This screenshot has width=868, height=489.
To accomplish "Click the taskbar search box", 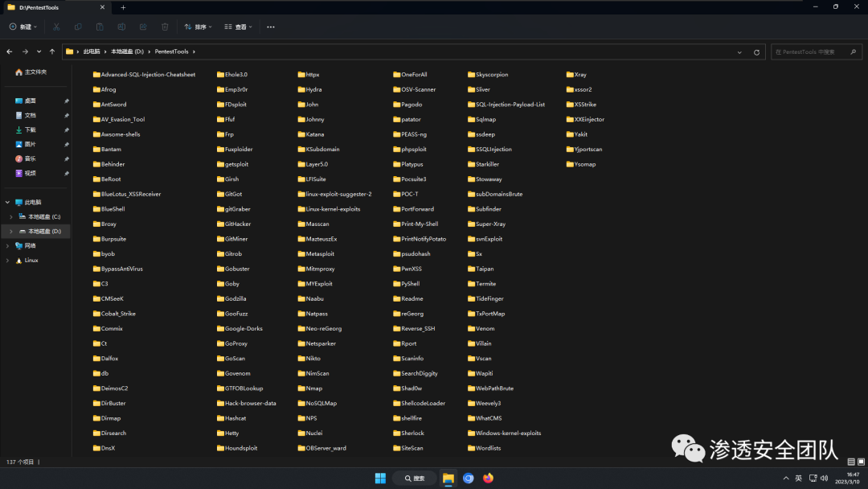I will pyautogui.click(x=414, y=478).
